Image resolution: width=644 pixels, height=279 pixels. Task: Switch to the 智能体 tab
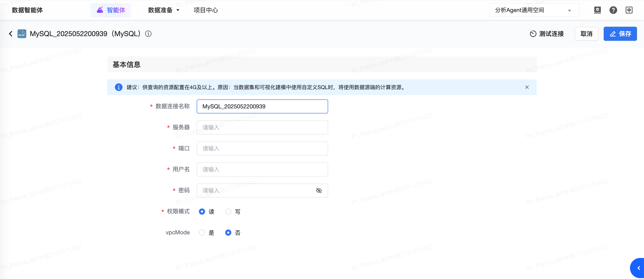[x=110, y=10]
